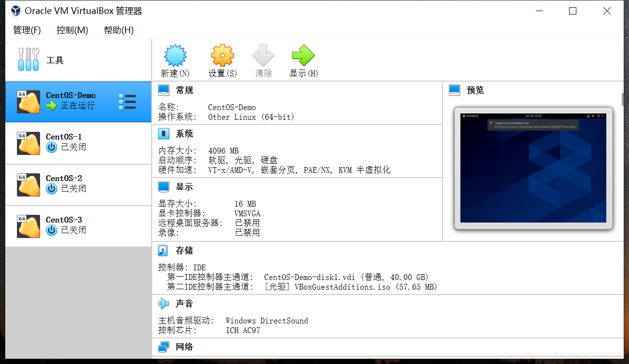Click the 4096 MB memory value
The width and height of the screenshot is (629, 364).
(x=223, y=151)
